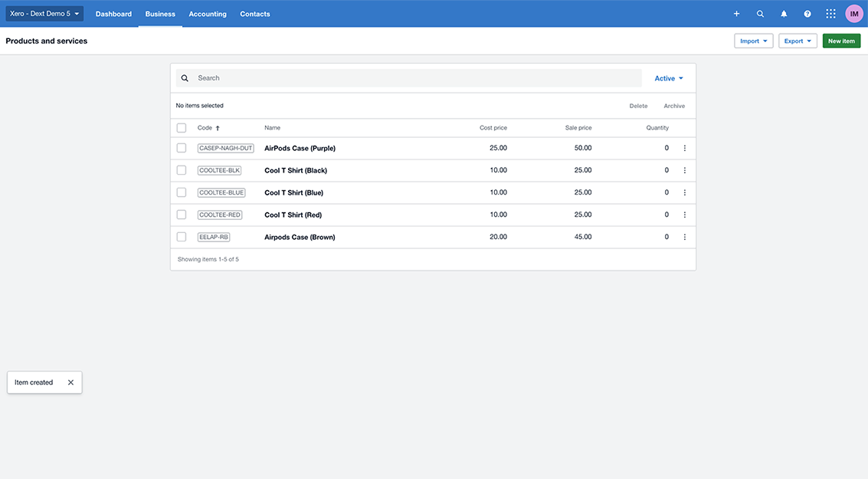Open row options for Airpods Case (Brown)

(684, 238)
